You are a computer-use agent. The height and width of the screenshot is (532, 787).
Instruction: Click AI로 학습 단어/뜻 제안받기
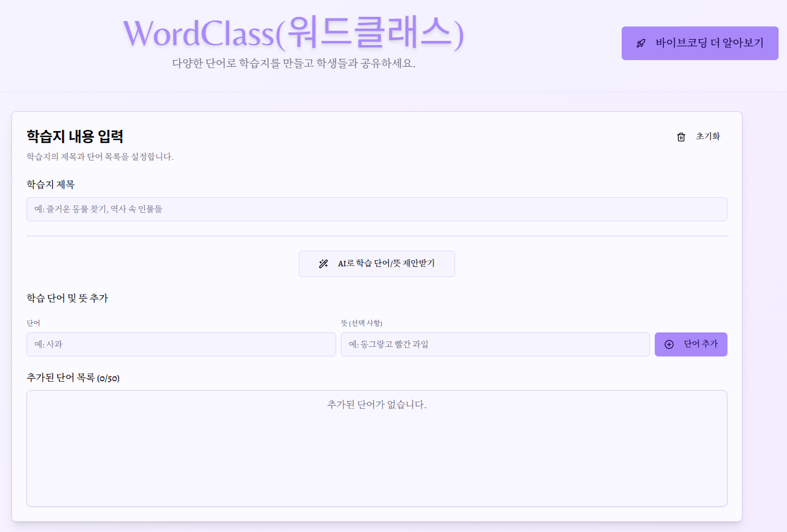click(377, 263)
